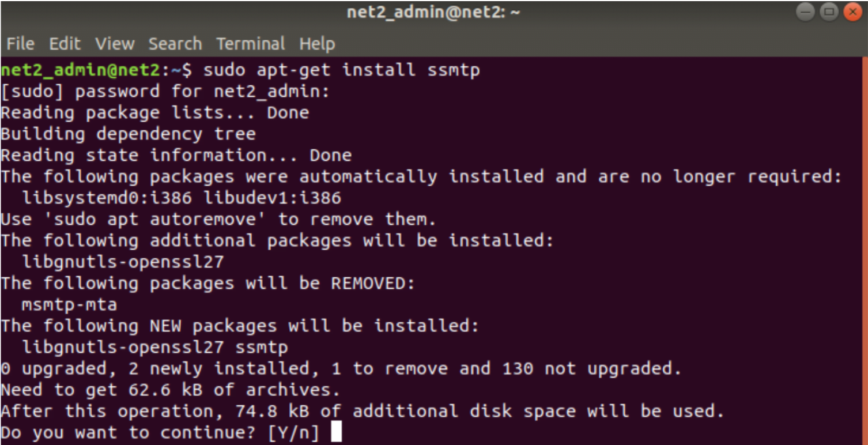Maximize the terminal window
The width and height of the screenshot is (868, 445).
[829, 12]
